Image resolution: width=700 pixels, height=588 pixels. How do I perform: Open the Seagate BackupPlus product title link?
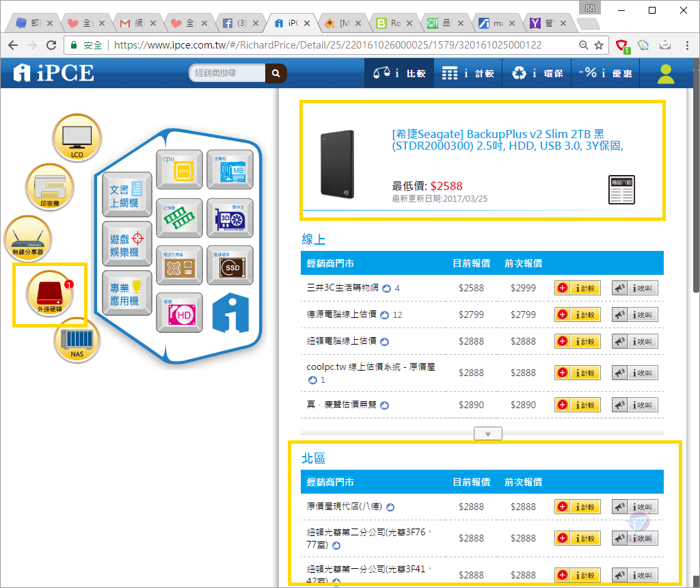(507, 140)
